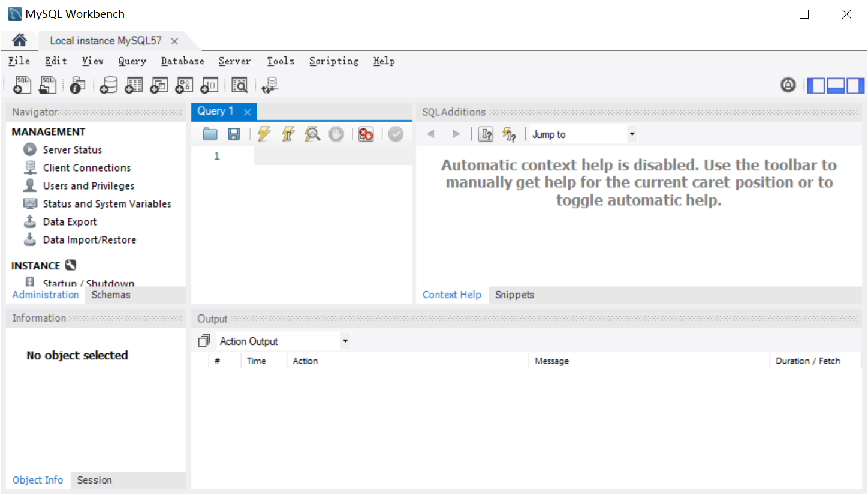Image resolution: width=868 pixels, height=495 pixels.
Task: Go forward in context help
Action: tap(456, 134)
